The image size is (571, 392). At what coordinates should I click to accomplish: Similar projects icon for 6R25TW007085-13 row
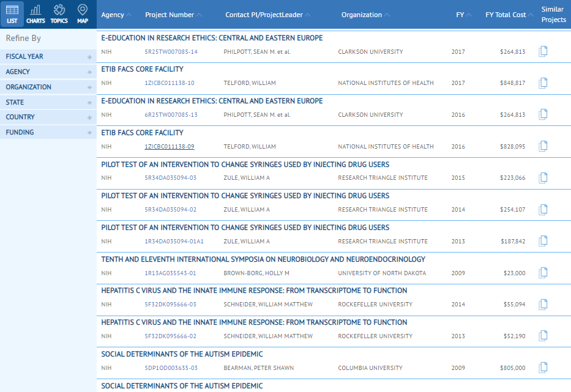point(543,114)
